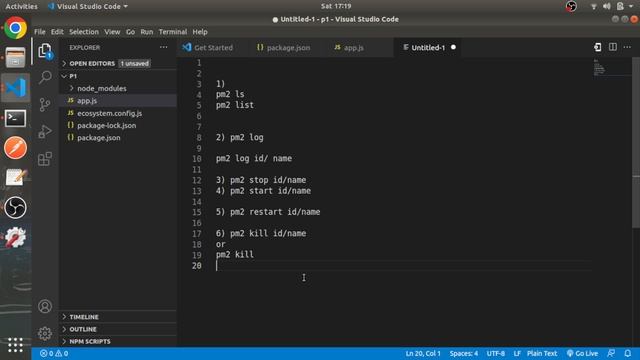
Task: Expand the node_modules folder
Action: click(102, 88)
